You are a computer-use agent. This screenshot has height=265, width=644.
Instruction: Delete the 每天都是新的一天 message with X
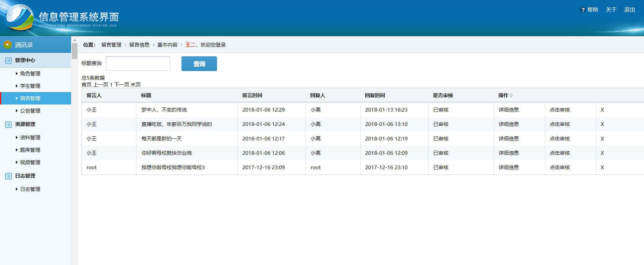pos(602,139)
